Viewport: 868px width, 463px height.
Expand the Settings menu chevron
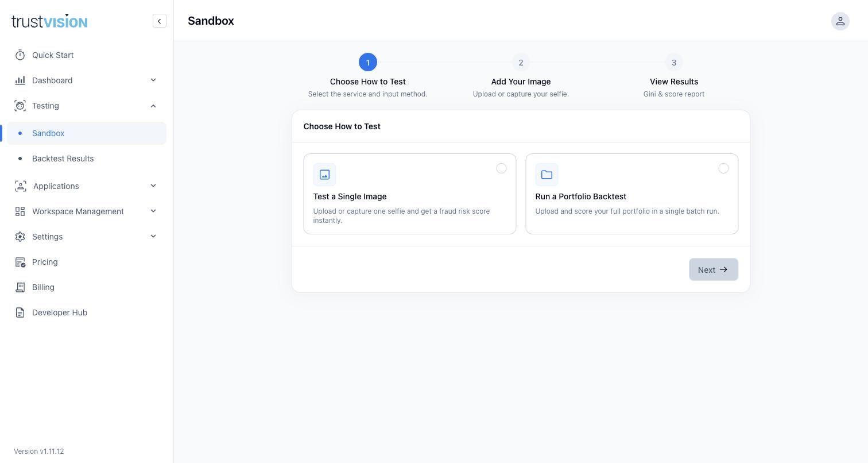(x=153, y=237)
